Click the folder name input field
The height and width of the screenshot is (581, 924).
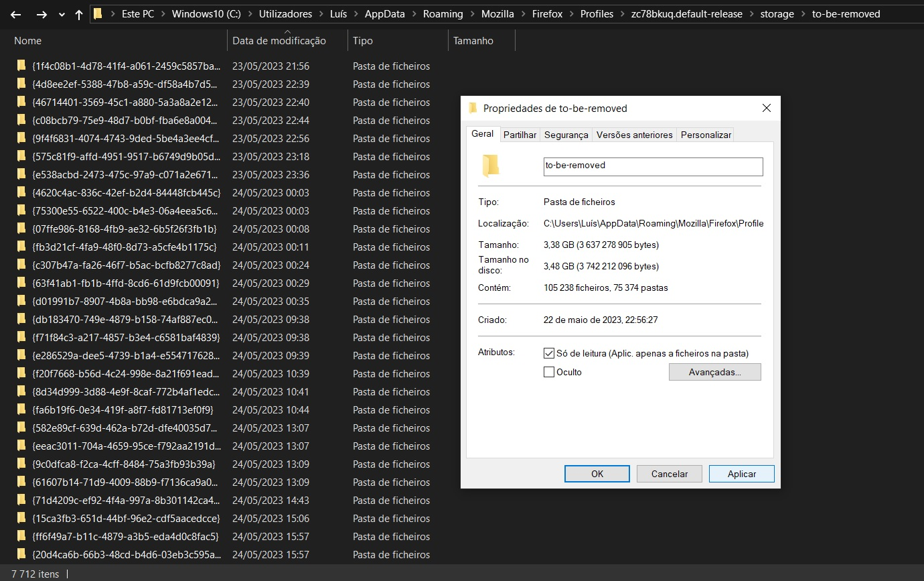(653, 166)
